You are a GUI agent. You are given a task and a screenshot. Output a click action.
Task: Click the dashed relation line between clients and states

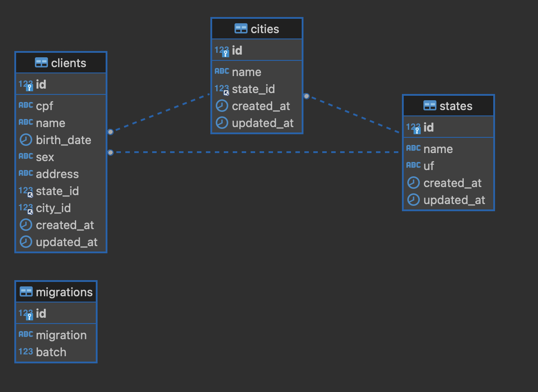coord(255,153)
